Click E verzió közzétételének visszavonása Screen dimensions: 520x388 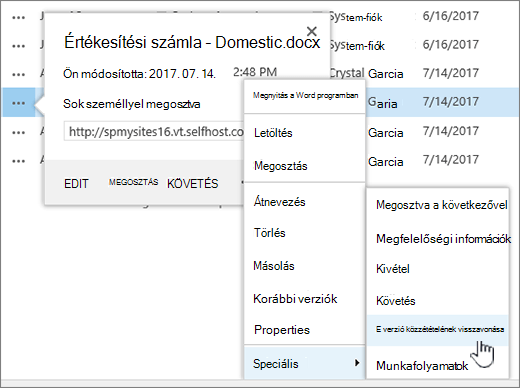438,329
